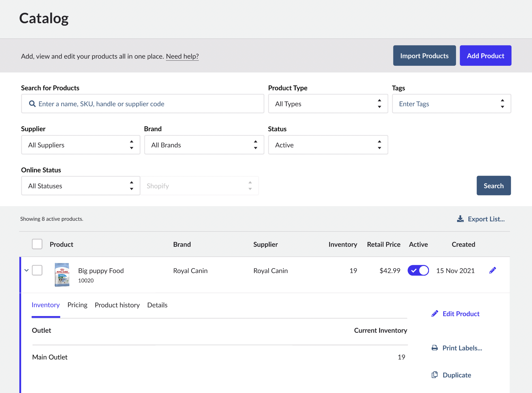Open the Product Type All Types dropdown
532x393 pixels.
point(328,104)
